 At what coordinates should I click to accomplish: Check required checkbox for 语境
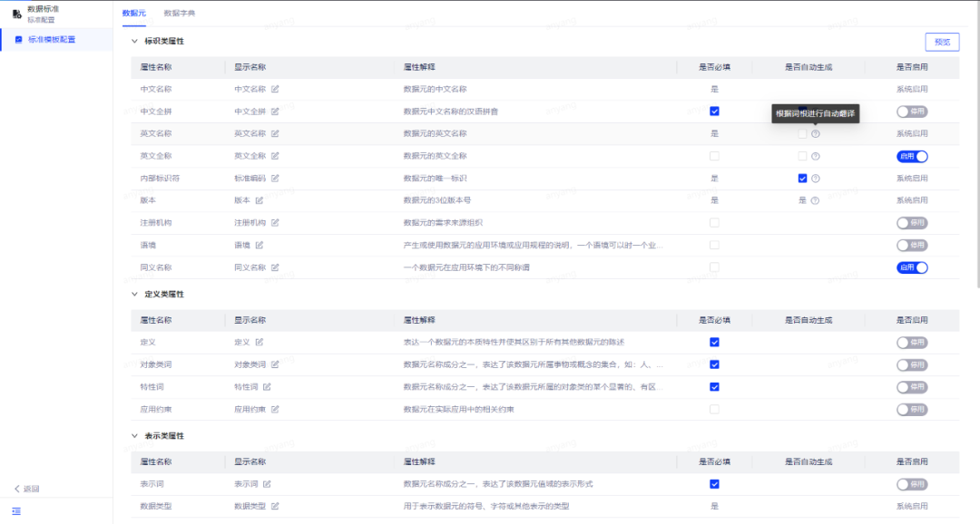click(x=714, y=246)
